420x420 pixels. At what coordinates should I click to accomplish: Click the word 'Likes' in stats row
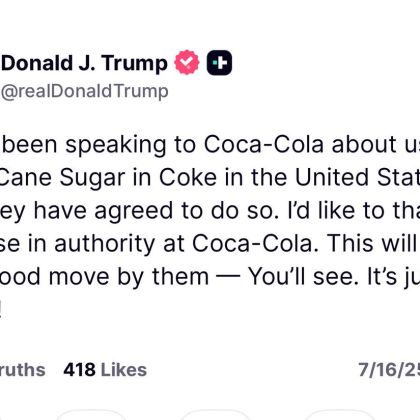point(124,370)
